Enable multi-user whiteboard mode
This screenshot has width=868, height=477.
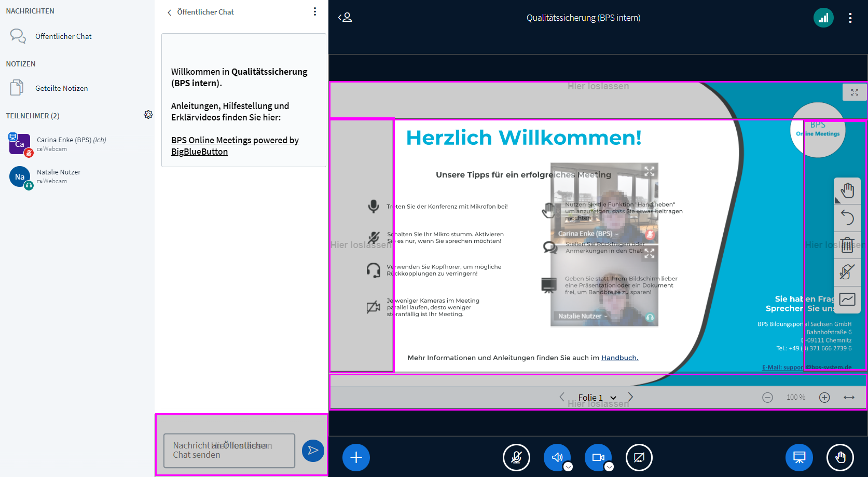[x=847, y=272]
